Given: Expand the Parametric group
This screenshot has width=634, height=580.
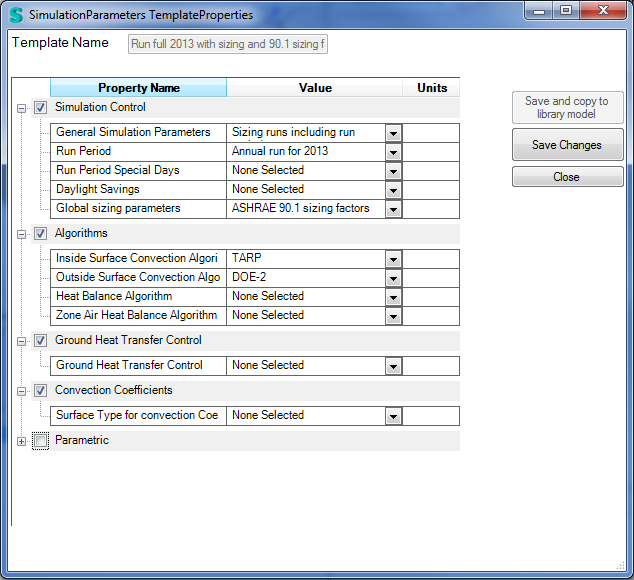Looking at the screenshot, I should tap(22, 440).
